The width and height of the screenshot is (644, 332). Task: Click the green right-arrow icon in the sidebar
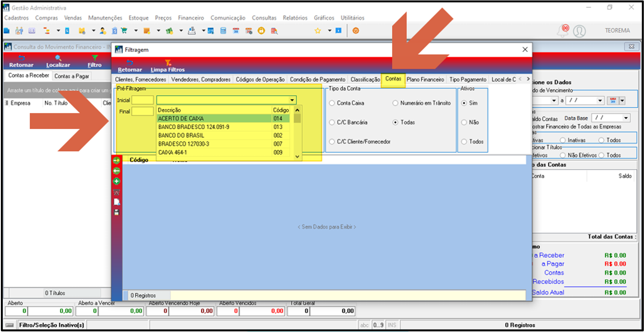(117, 160)
